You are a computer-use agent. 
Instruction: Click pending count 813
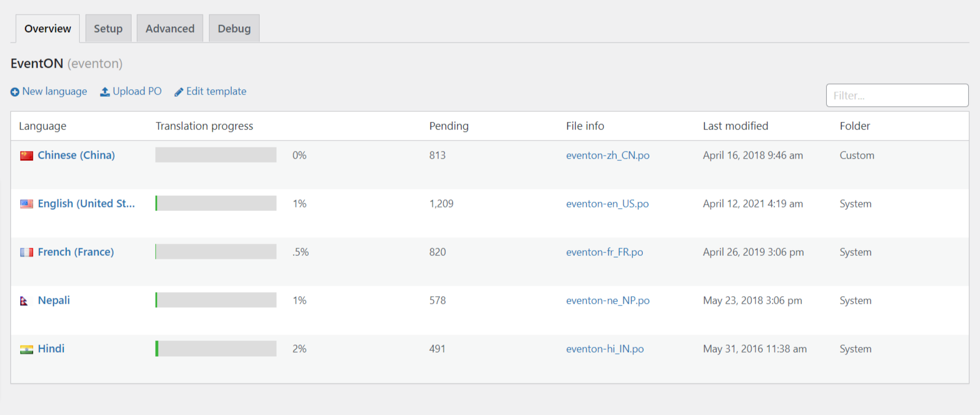click(437, 156)
